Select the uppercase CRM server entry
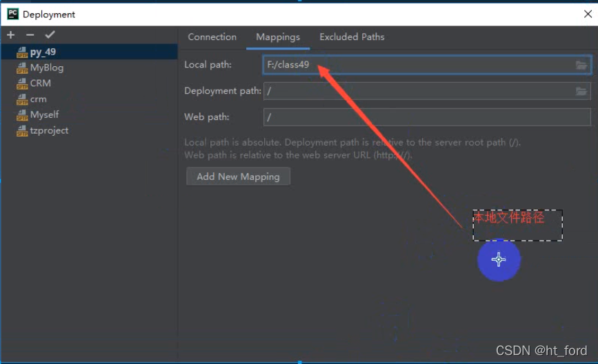This screenshot has width=598, height=364. pyautogui.click(x=89, y=83)
